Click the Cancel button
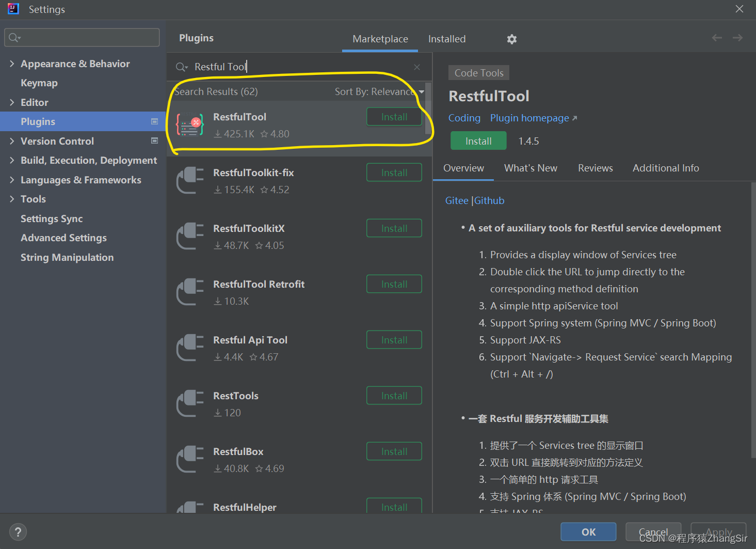This screenshot has width=756, height=549. pyautogui.click(x=653, y=532)
